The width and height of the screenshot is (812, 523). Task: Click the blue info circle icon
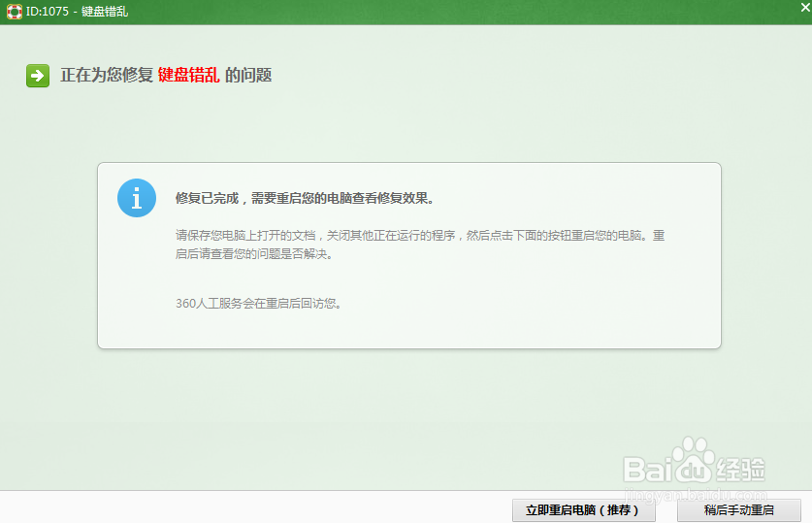pyautogui.click(x=137, y=198)
